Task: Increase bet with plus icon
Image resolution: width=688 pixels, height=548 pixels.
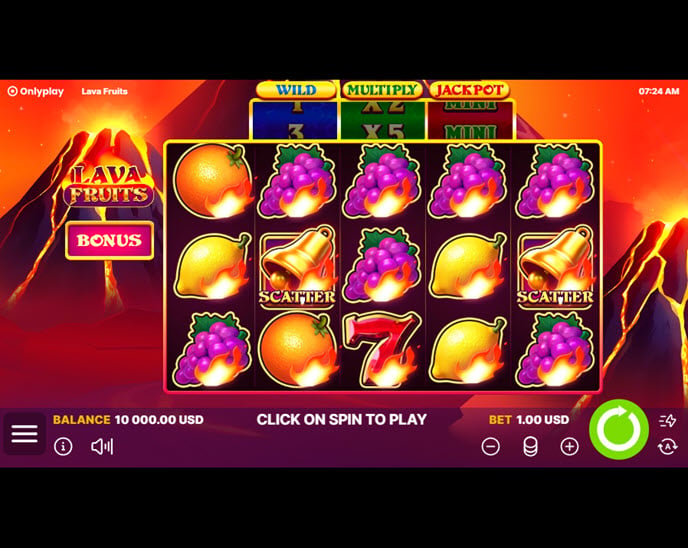Action: (x=570, y=447)
